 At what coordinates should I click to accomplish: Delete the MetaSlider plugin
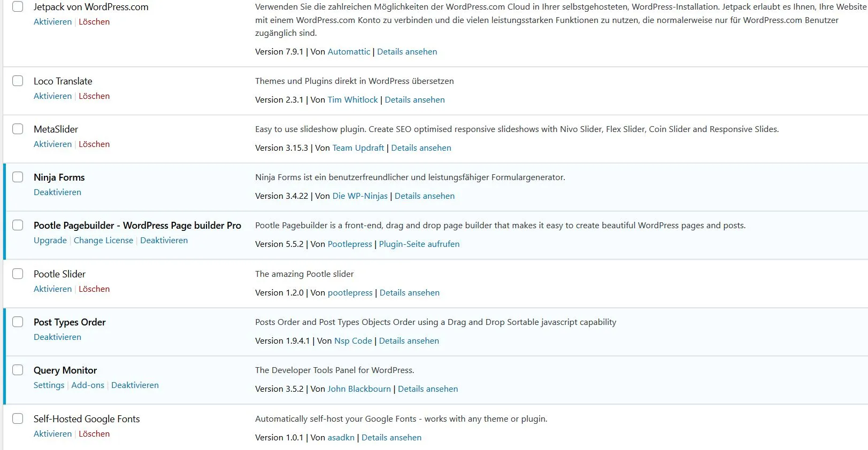pos(94,144)
